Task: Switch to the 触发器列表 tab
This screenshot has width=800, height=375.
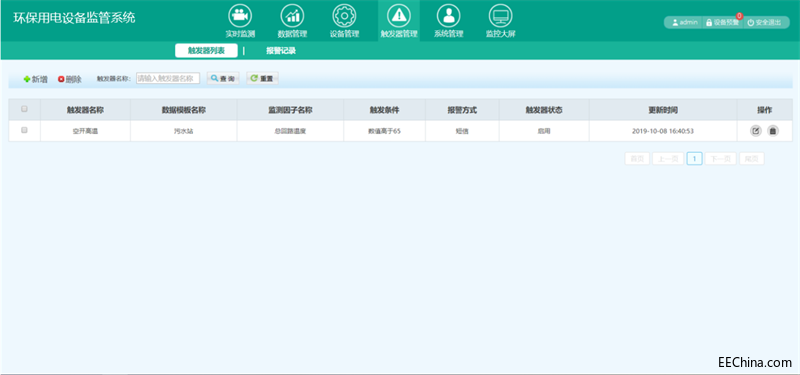Action: 206,51
